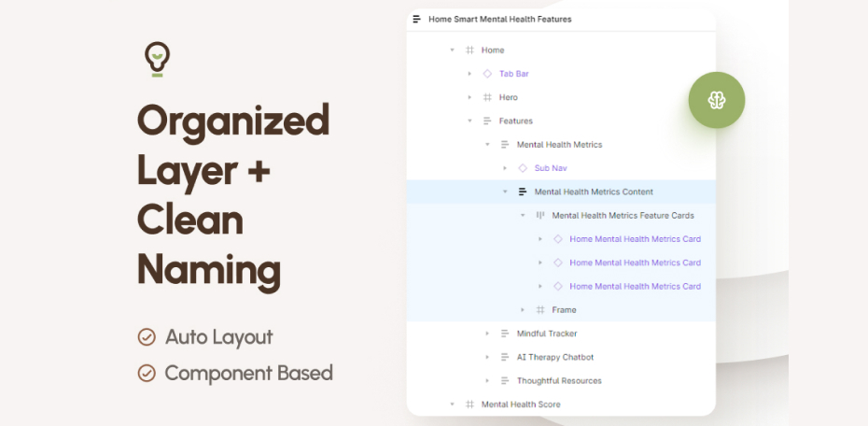
Task: Click the Component Based check mark
Action: coord(147,374)
